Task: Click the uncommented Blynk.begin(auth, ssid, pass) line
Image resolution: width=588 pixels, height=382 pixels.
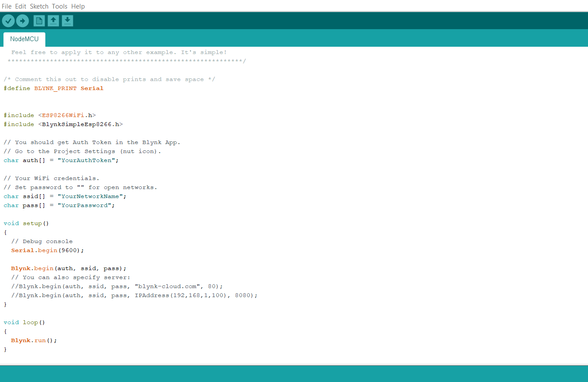Action: point(69,268)
